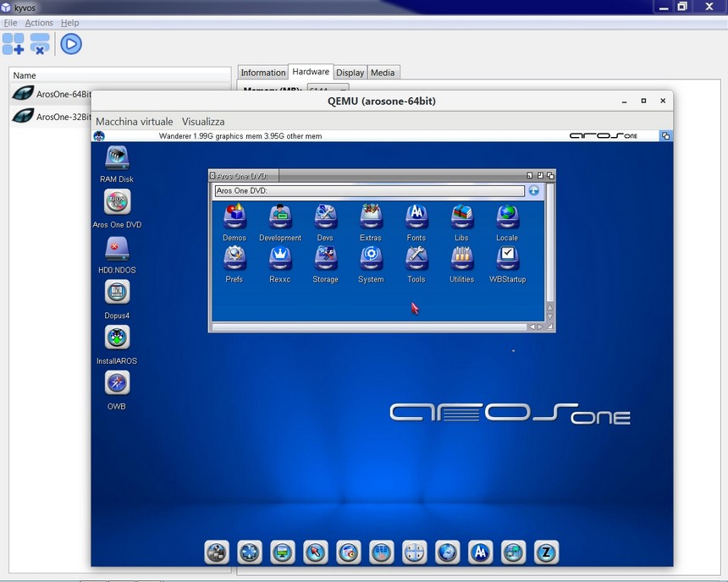Click the Start virtual machine play button
The height and width of the screenshot is (582, 728).
coord(71,44)
